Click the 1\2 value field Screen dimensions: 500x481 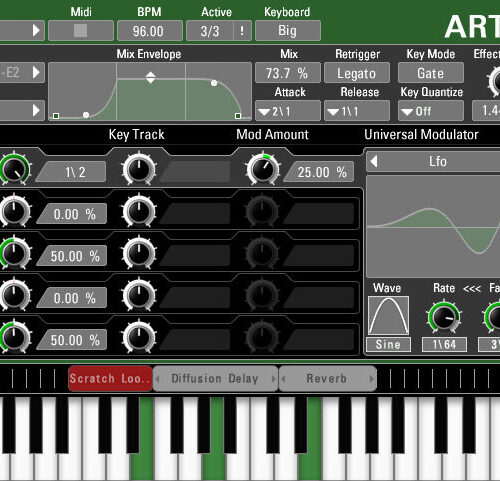(x=72, y=172)
